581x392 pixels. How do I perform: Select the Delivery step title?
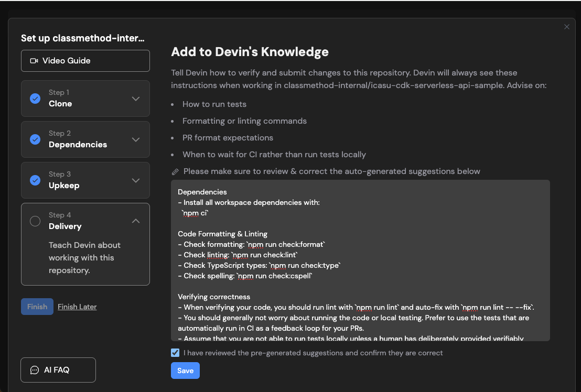[x=65, y=226]
